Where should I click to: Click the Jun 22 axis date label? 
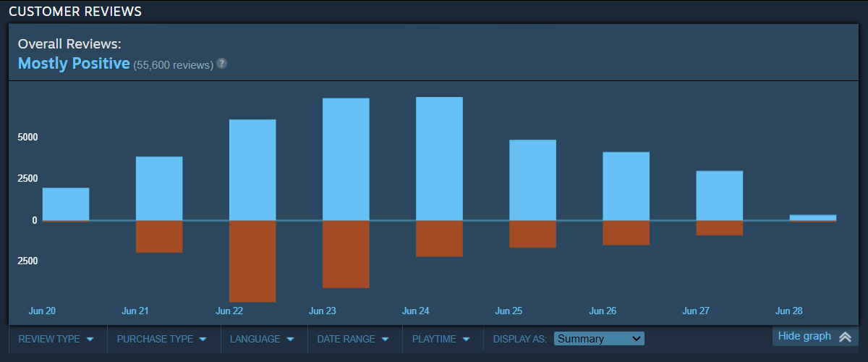coord(229,311)
